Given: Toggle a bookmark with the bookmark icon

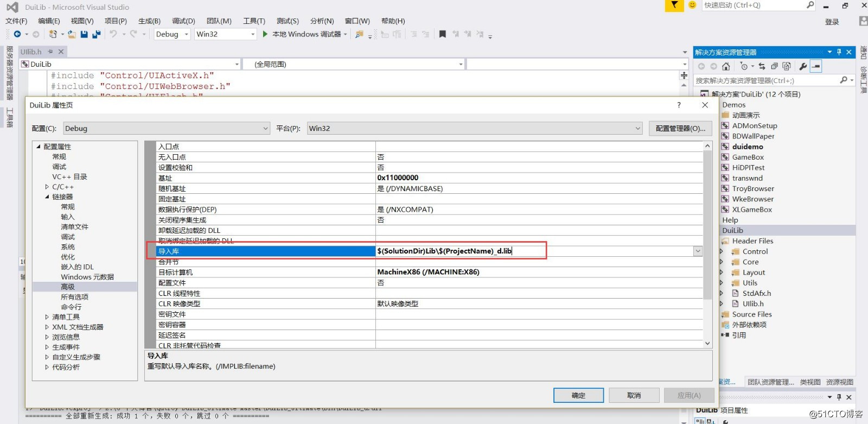Looking at the screenshot, I should click(x=443, y=34).
